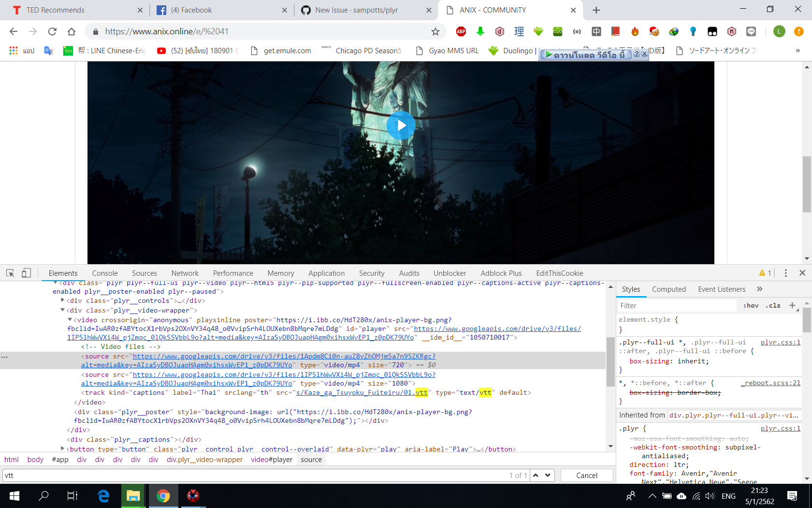The image size is (812, 508).
Task: Open the AdBlock Plus extension icon
Action: pos(461,31)
